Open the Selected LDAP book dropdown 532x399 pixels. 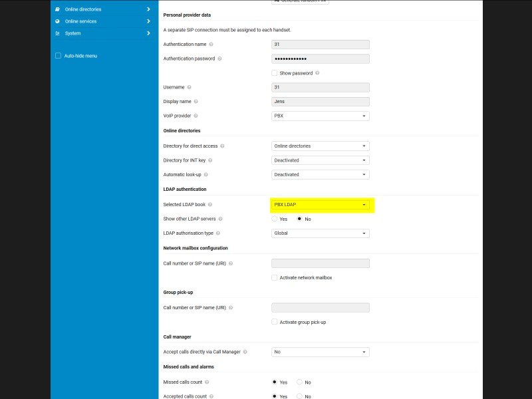click(x=321, y=205)
